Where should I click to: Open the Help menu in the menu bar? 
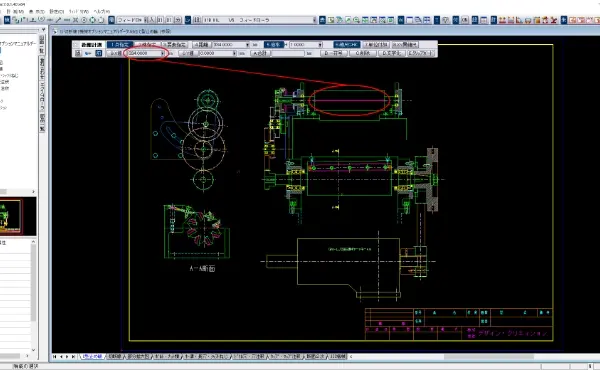(x=102, y=11)
